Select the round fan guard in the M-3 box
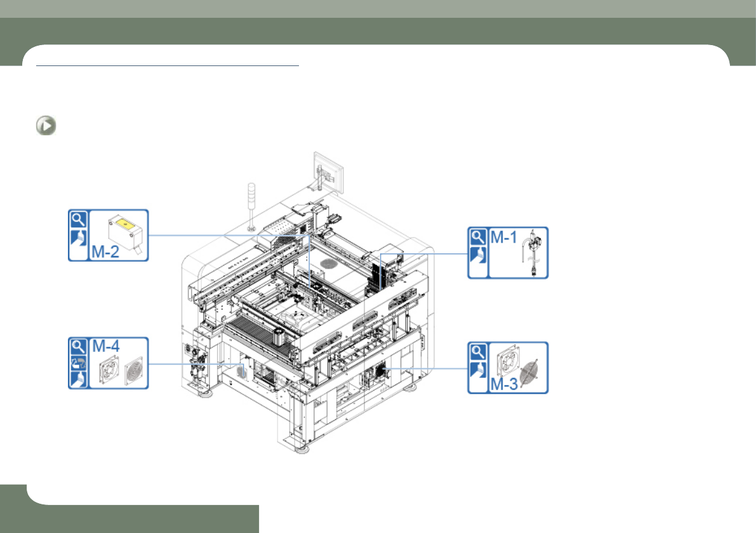This screenshot has height=533, width=756. pyautogui.click(x=529, y=374)
